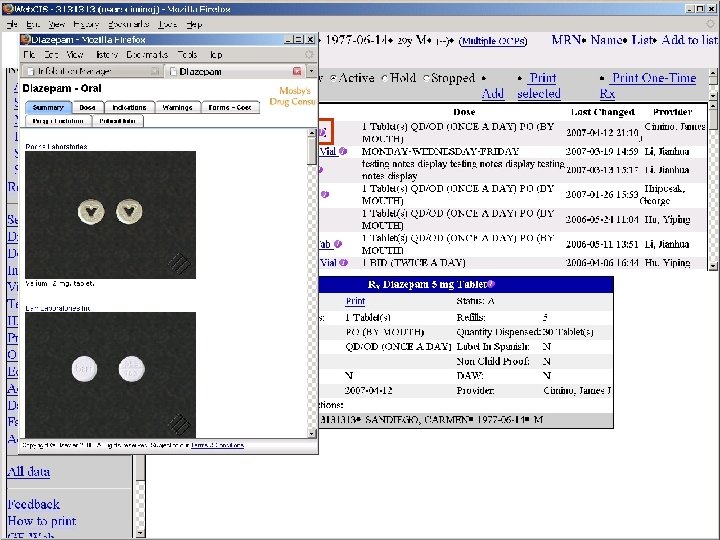Click the Firefox activity throbber icon

pos(309,54)
